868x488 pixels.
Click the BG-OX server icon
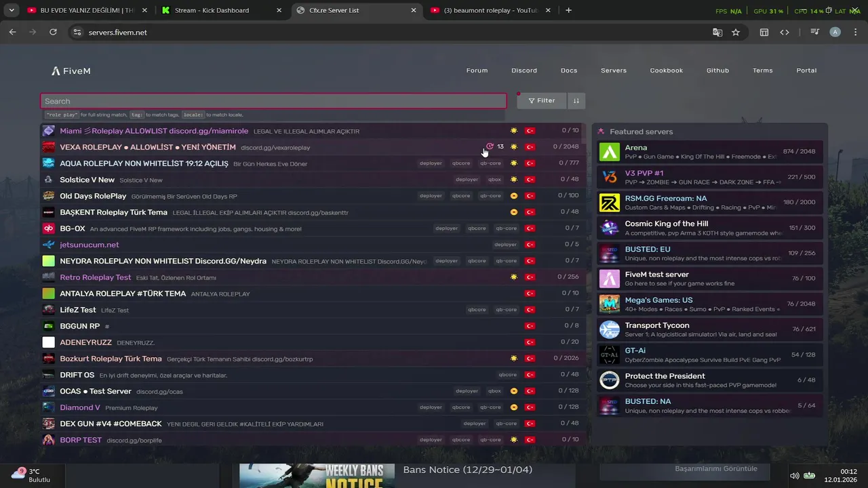tap(49, 228)
